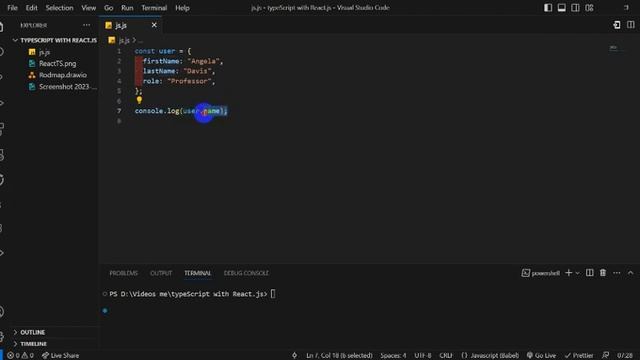Maximize panel with chevron up icon
640x360 pixels.
(x=630, y=273)
